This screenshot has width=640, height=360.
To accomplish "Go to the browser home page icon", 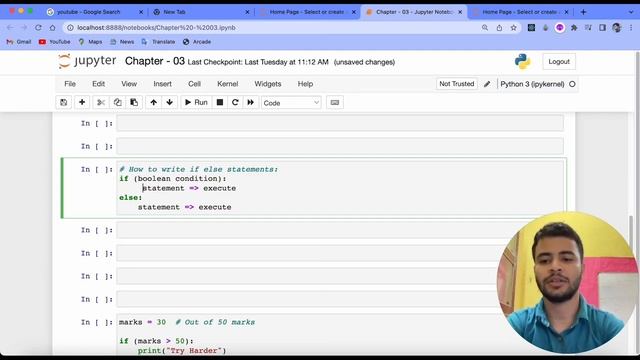I will pyautogui.click(x=53, y=28).
